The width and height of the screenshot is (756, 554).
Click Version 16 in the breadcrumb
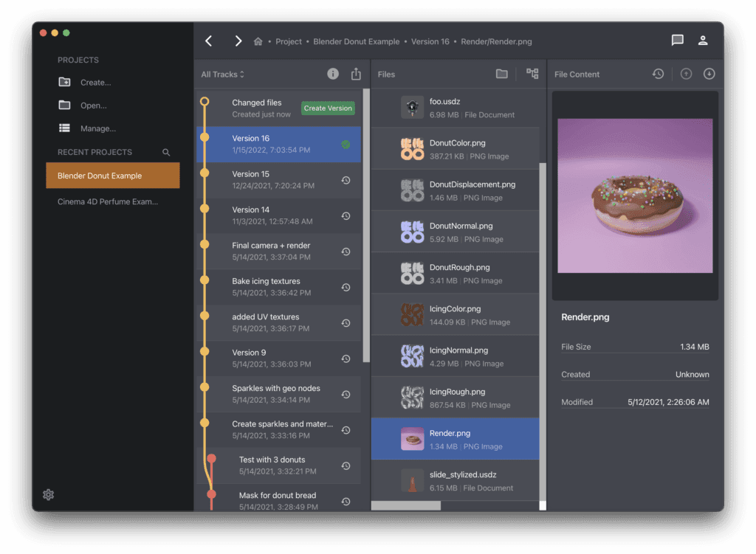[430, 41]
